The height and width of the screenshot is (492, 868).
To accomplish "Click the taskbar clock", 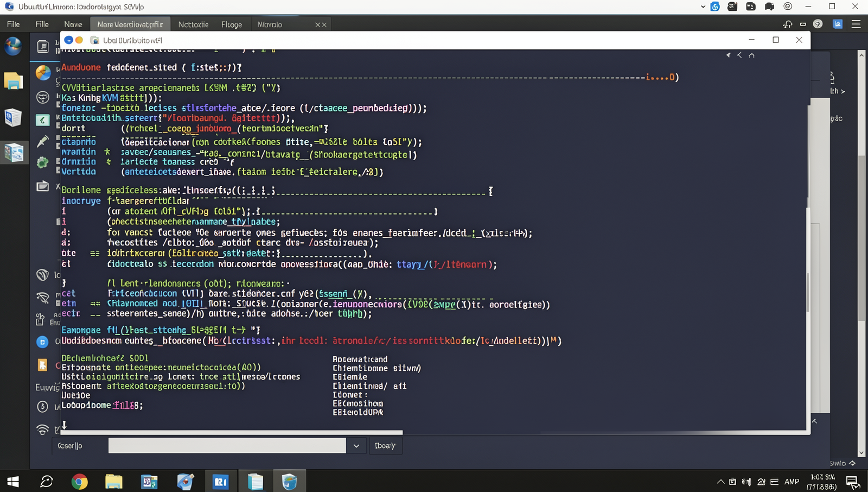I will (822, 482).
